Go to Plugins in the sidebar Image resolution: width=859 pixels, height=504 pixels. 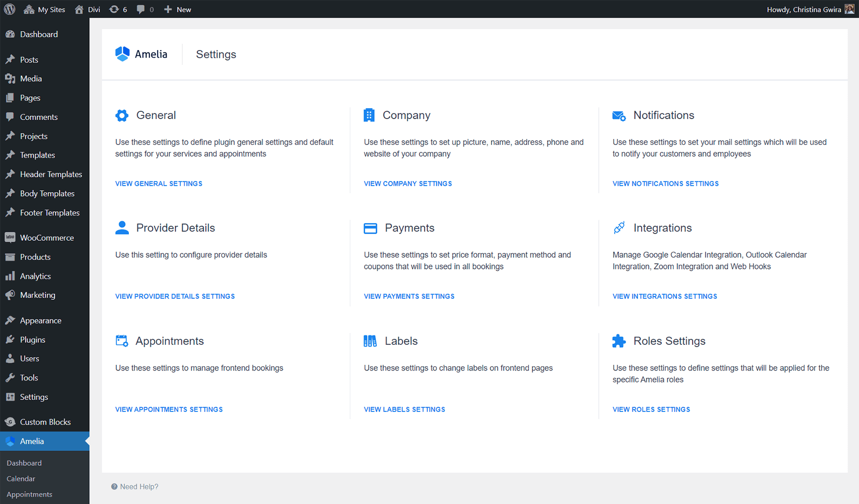click(x=32, y=339)
